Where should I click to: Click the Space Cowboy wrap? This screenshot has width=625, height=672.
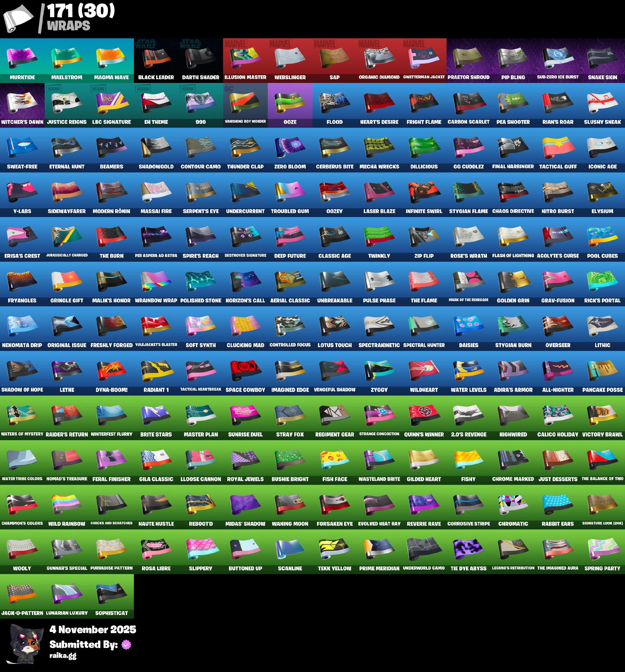245,370
